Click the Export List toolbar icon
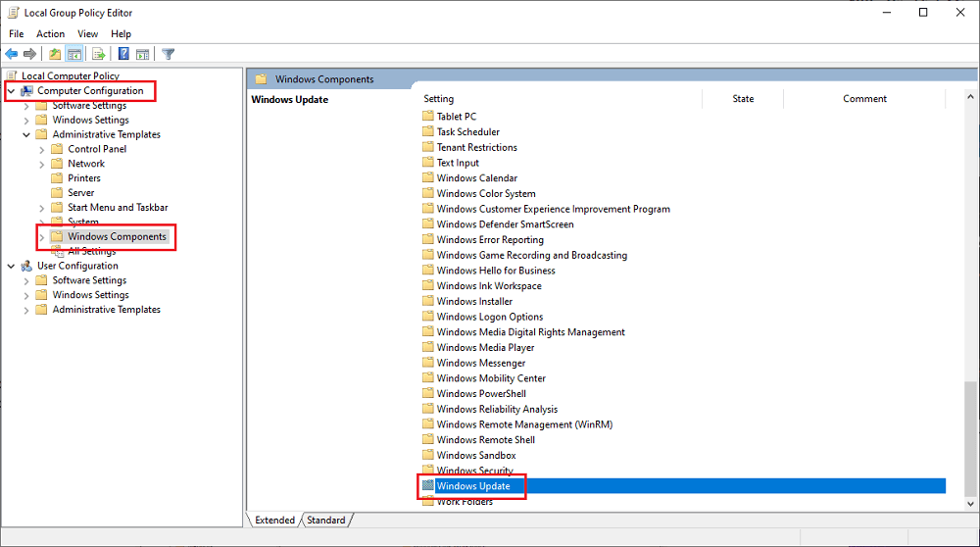The image size is (980, 547). (98, 54)
